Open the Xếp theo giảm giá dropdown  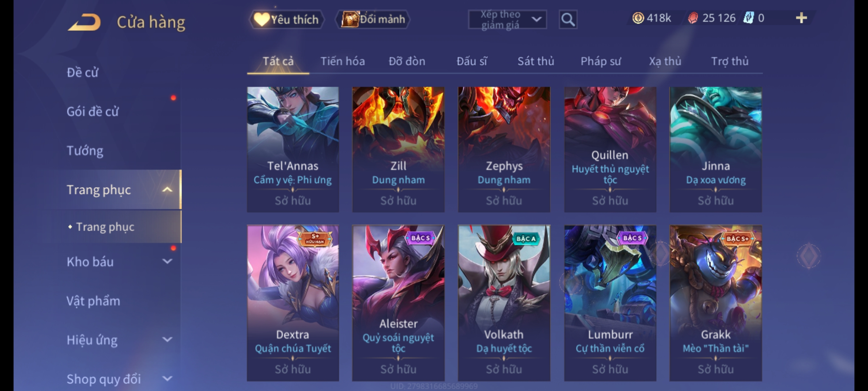click(x=507, y=20)
